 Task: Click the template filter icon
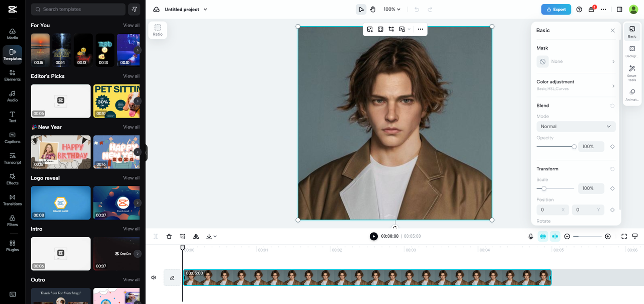(x=134, y=9)
